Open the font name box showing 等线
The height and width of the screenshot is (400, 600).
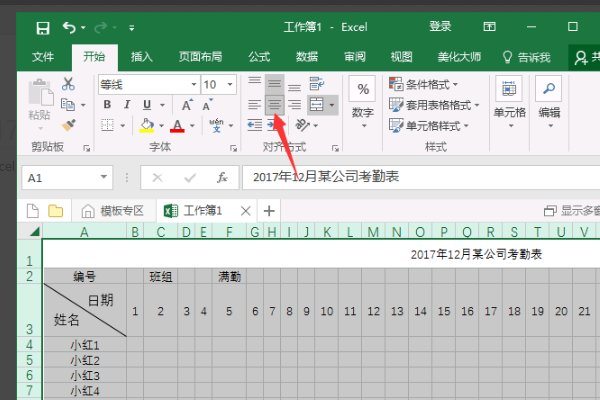click(x=148, y=85)
